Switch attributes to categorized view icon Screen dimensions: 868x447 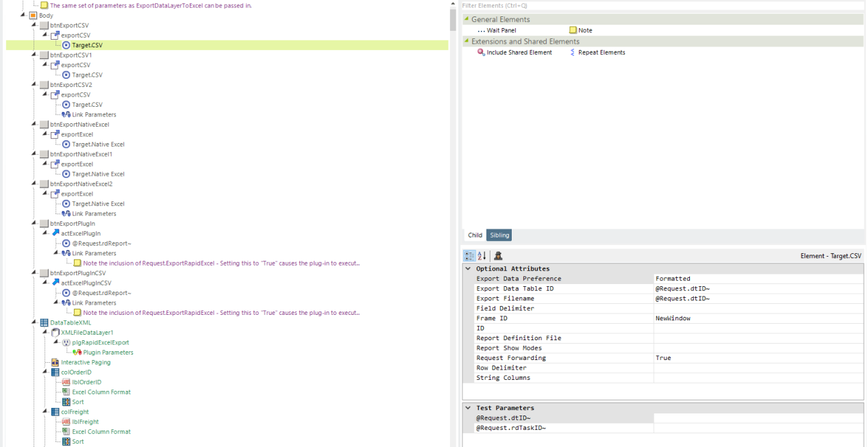tap(470, 255)
